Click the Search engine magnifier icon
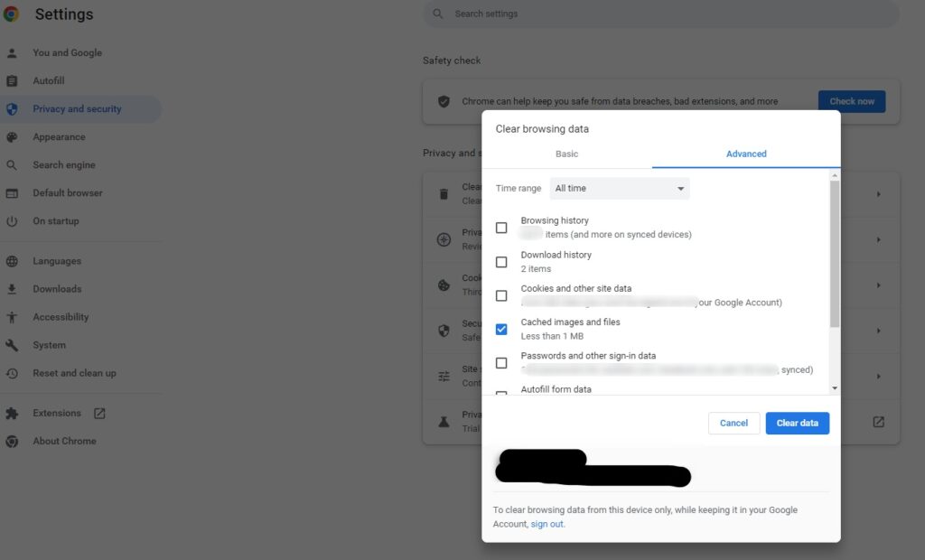 [x=12, y=165]
